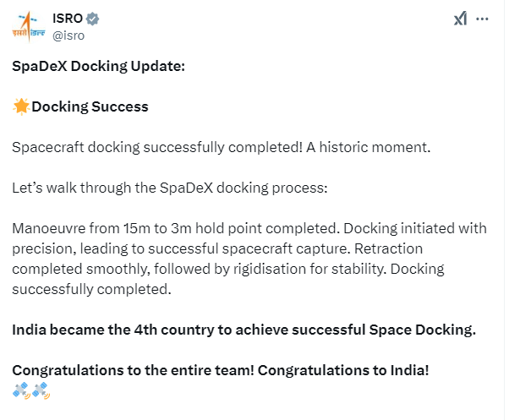The image size is (509, 420).
Task: Open the ISRO display name link
Action: [x=68, y=19]
